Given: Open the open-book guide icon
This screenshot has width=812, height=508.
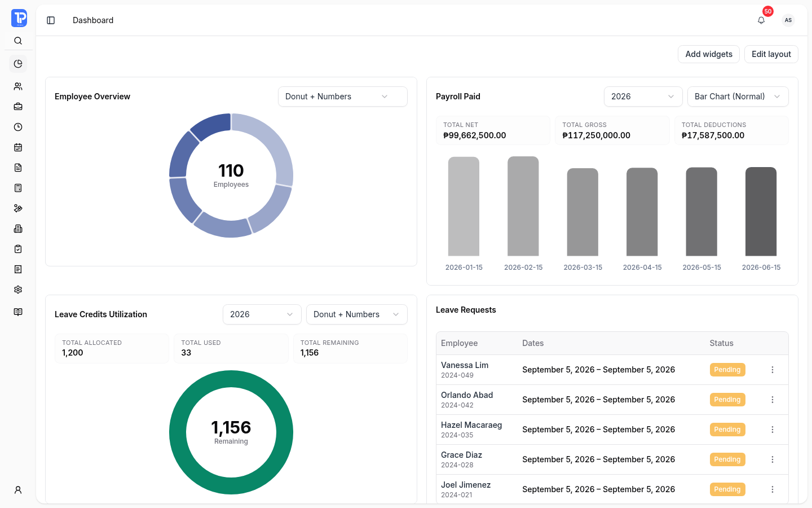Looking at the screenshot, I should click(x=18, y=312).
